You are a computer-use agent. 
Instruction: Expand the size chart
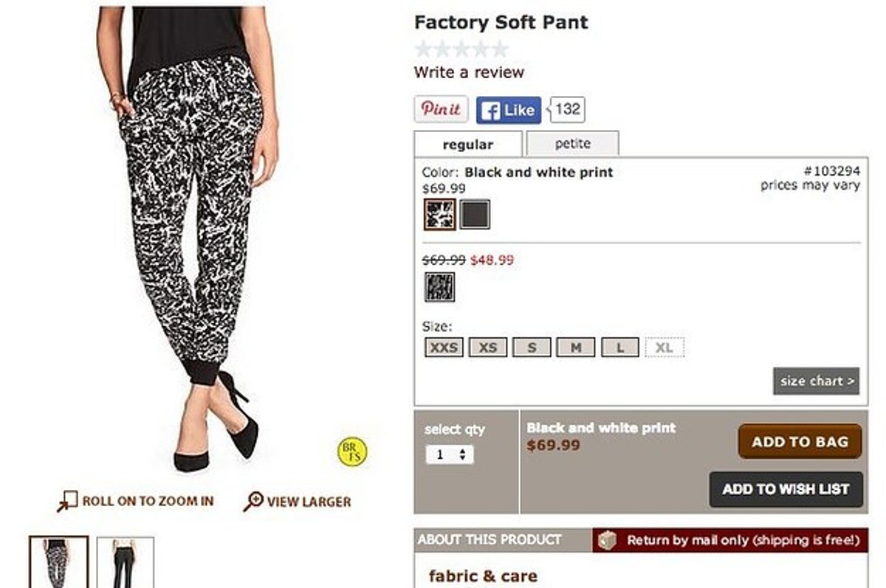click(x=816, y=382)
